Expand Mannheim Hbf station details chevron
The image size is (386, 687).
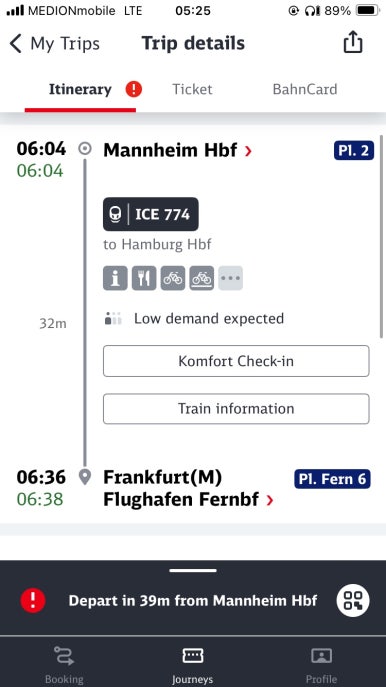coord(248,151)
